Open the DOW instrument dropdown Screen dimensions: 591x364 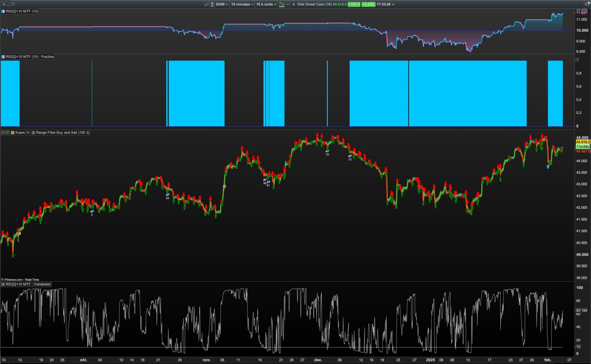tap(222, 4)
